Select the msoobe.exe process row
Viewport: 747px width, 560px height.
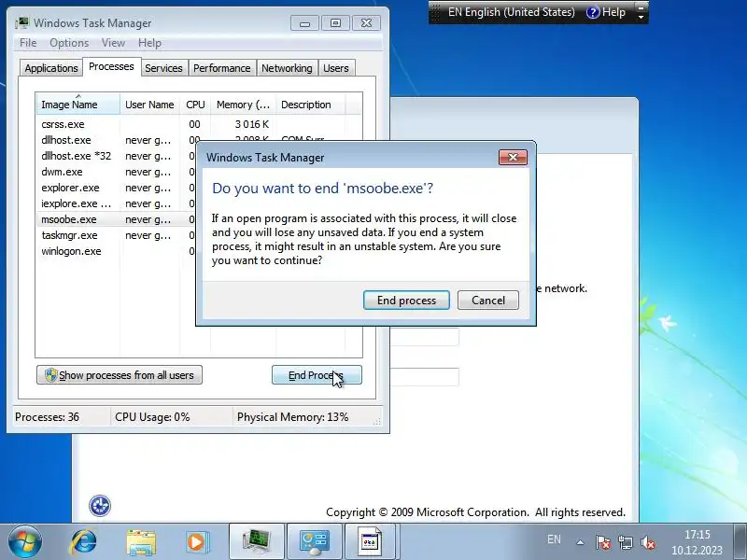point(116,219)
